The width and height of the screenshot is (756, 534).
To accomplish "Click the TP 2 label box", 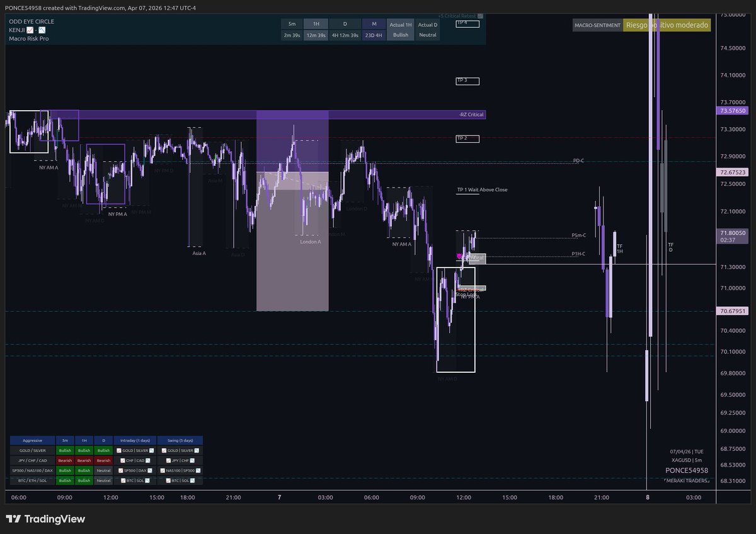I will [x=467, y=139].
